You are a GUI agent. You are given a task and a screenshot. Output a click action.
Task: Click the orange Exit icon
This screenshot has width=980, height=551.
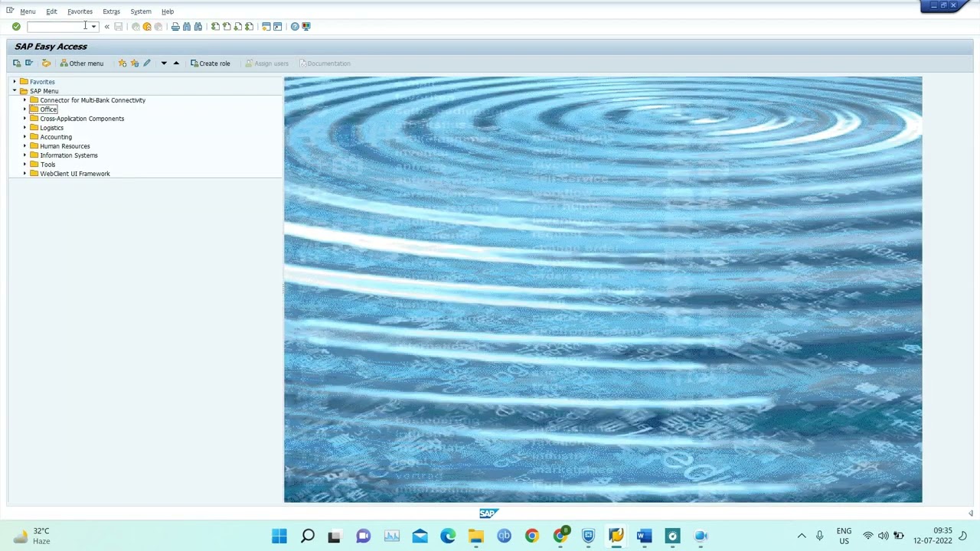[x=147, y=27]
